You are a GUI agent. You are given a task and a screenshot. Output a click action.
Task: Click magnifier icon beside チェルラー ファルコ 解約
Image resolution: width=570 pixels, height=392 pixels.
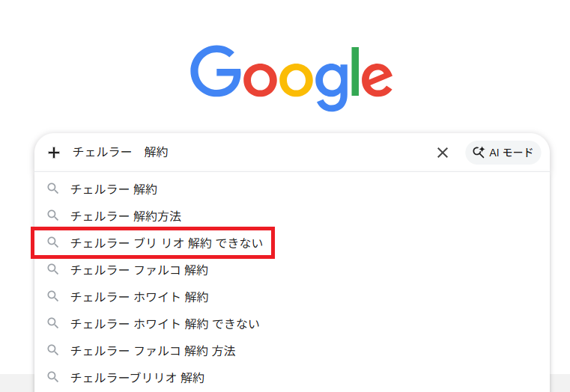52,270
